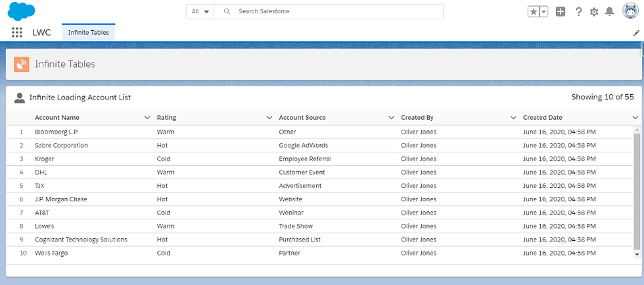This screenshot has height=285, width=644.
Task: Click the Webinar source cell
Action: (291, 213)
